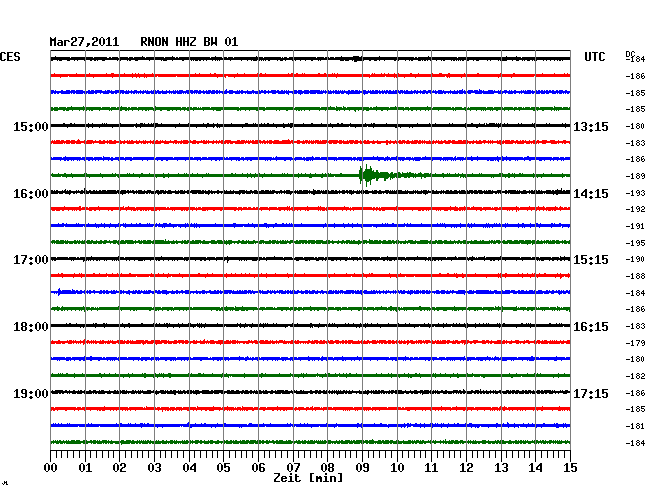Image resolution: width=650 pixels, height=494 pixels.
Task: Click the "12" minute tick label
Action: point(466,468)
